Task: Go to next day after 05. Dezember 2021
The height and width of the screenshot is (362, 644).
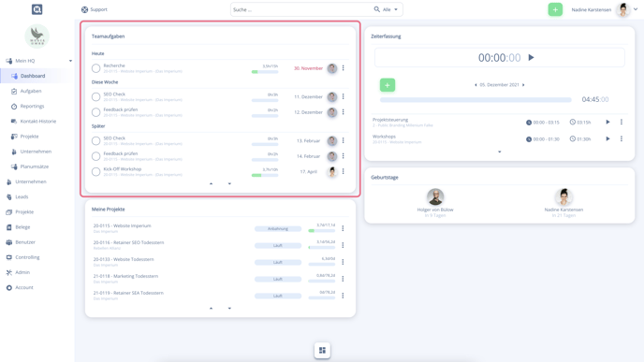Action: (x=523, y=85)
